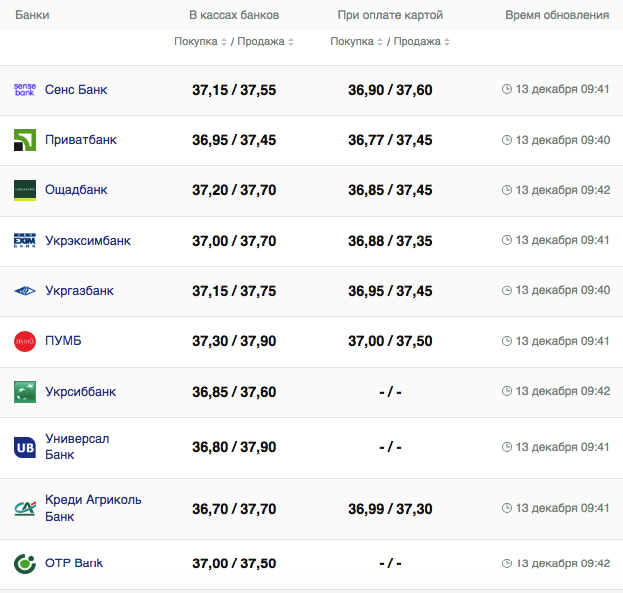Click the OTP Bank logo icon

coord(25,563)
